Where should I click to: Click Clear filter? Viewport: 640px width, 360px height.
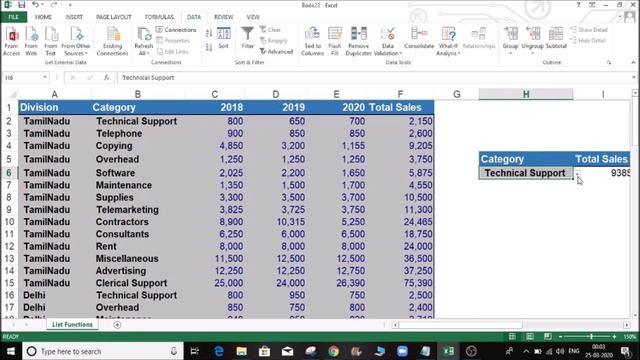pos(270,30)
